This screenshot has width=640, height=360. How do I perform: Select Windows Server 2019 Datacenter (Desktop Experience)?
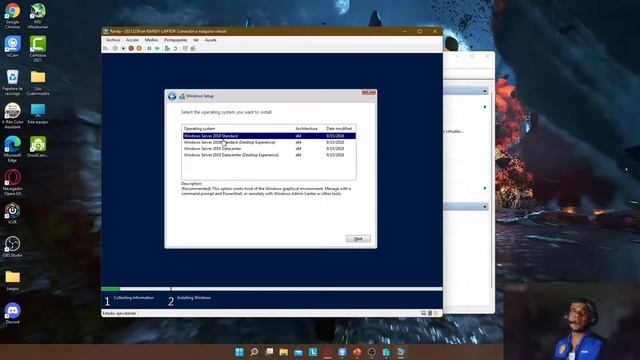click(x=269, y=155)
